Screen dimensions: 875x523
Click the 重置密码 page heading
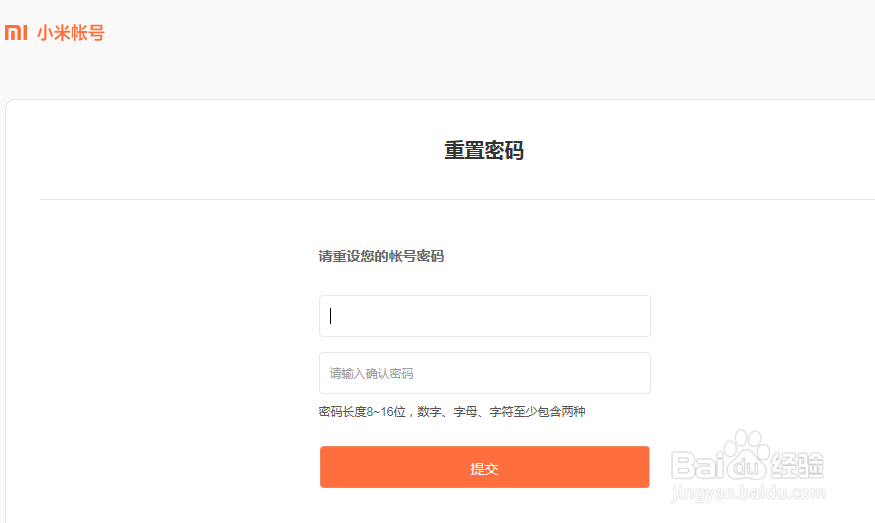point(484,150)
